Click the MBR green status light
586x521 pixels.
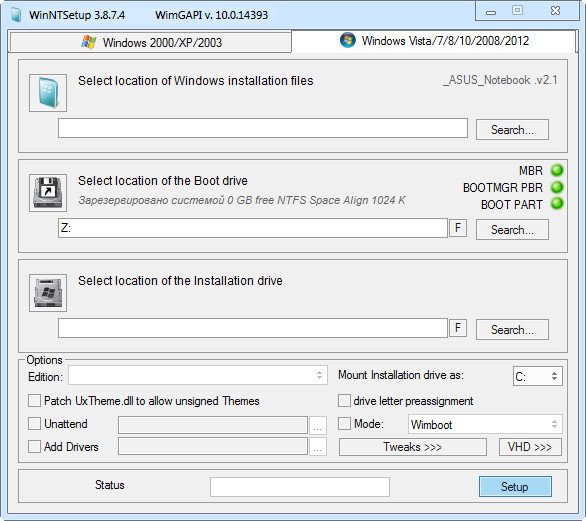coord(557,170)
